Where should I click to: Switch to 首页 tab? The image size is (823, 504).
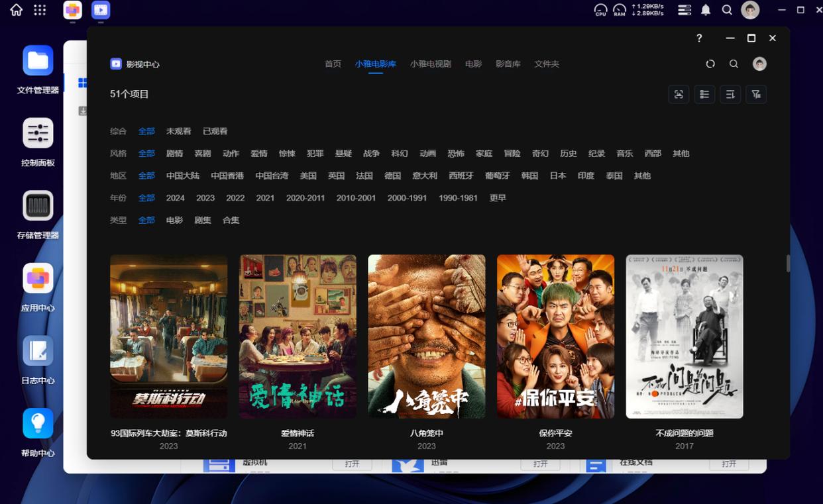coord(333,64)
